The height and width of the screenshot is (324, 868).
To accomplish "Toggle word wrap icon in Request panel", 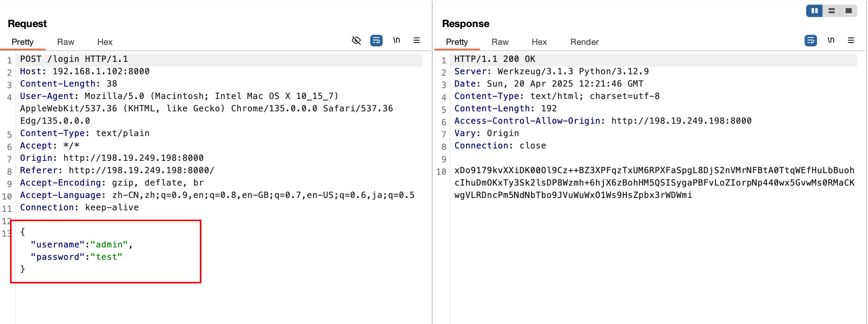I will point(376,40).
